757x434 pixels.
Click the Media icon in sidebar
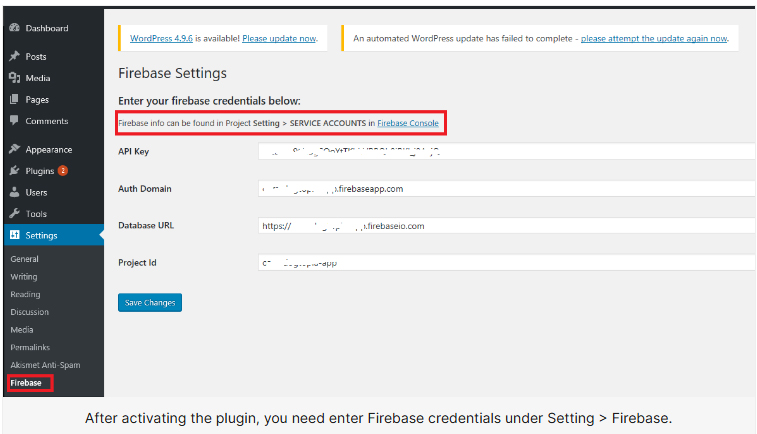pos(14,78)
